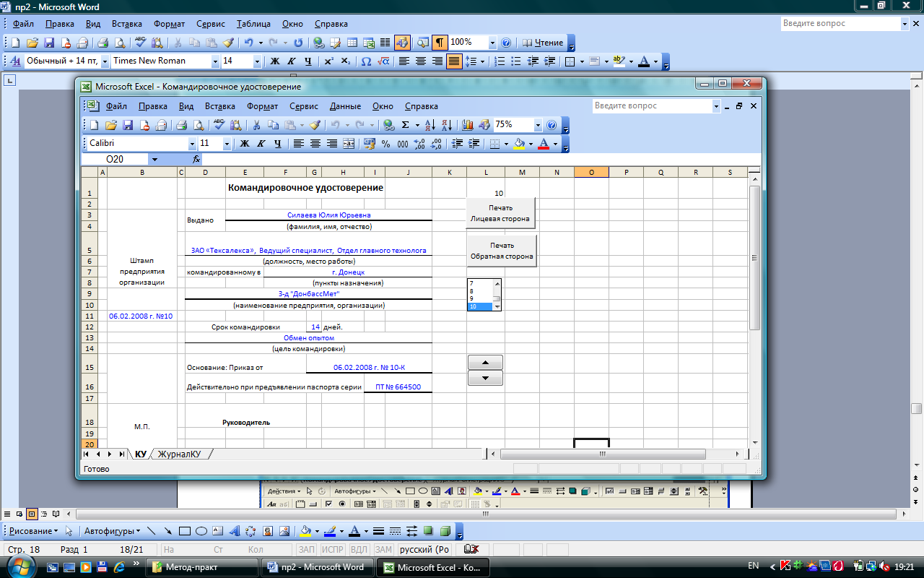Insert hyperlink using Word toolbar icon
This screenshot has height=578, width=924.
coord(318,43)
